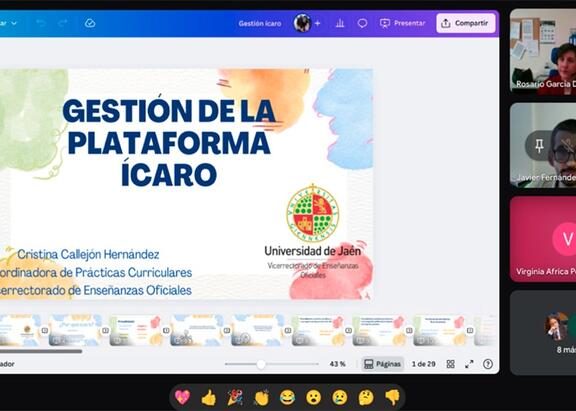The width and height of the screenshot is (576, 411).
Task: Send the clapping hands emoji reaction
Action: 261,397
